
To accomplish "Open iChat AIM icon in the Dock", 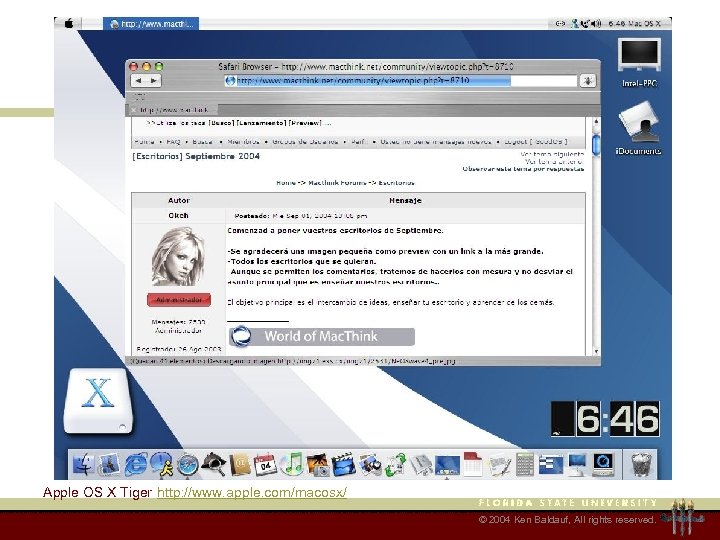I will (x=161, y=464).
